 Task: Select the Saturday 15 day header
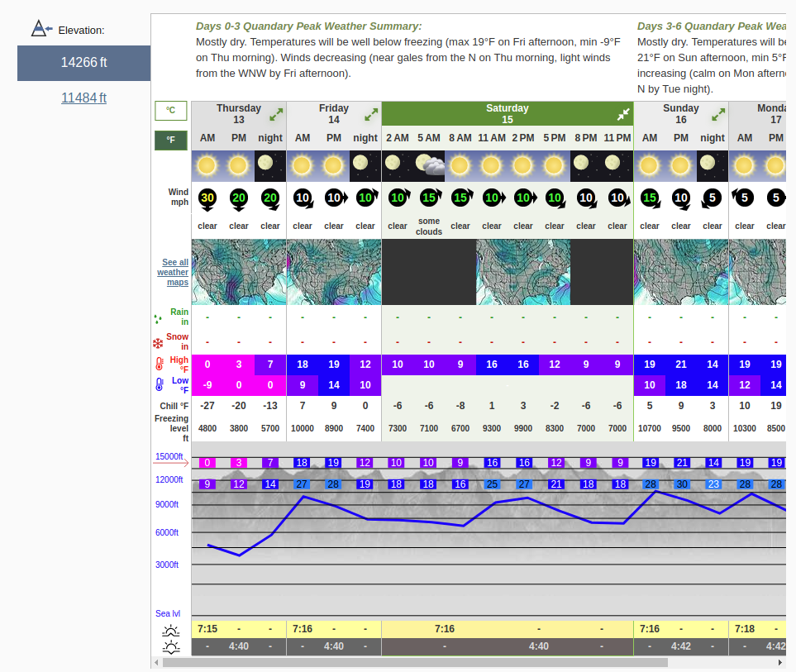click(x=508, y=114)
